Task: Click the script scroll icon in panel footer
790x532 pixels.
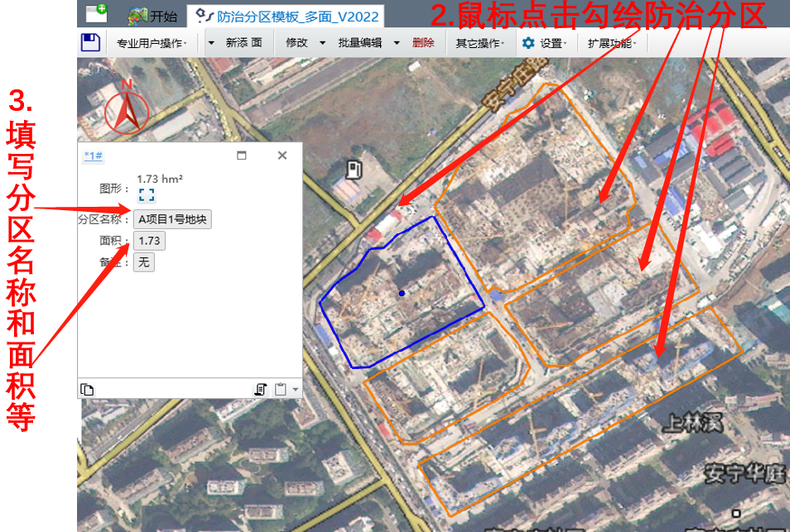Action: click(261, 389)
